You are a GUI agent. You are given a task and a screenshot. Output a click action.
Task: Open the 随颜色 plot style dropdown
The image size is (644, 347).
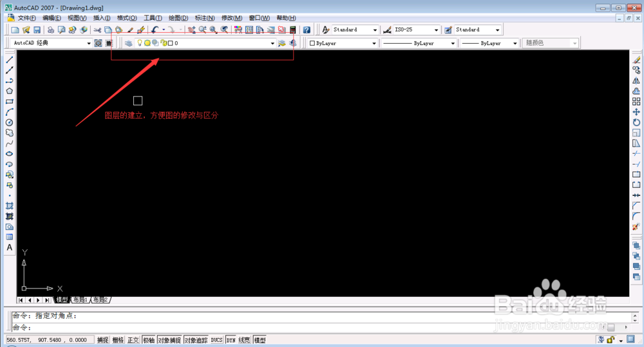click(574, 43)
